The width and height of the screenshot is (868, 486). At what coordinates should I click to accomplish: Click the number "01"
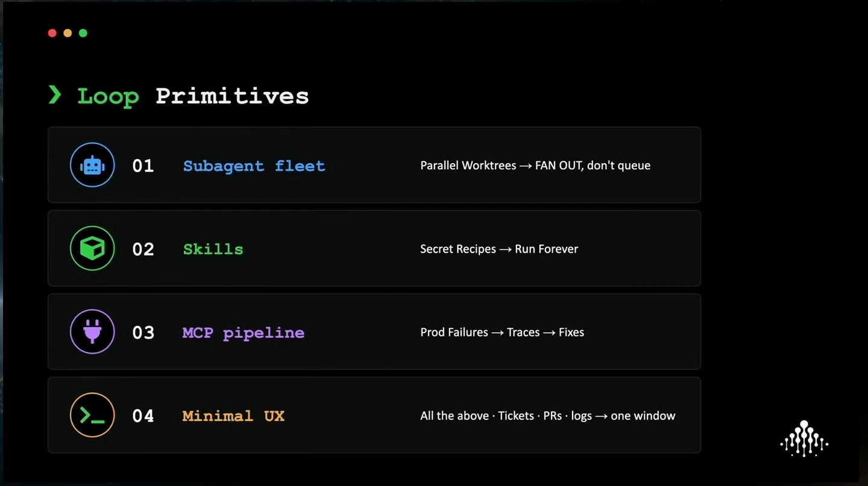point(143,166)
